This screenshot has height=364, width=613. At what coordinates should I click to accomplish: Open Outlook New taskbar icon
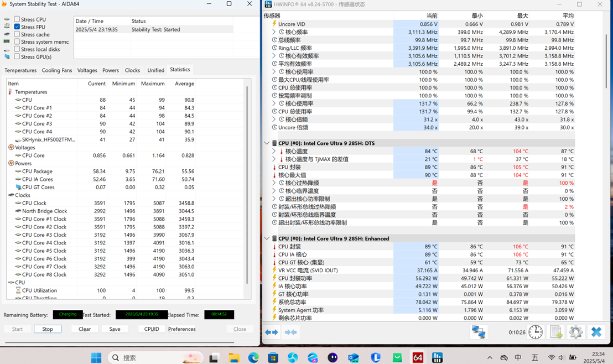point(354,357)
